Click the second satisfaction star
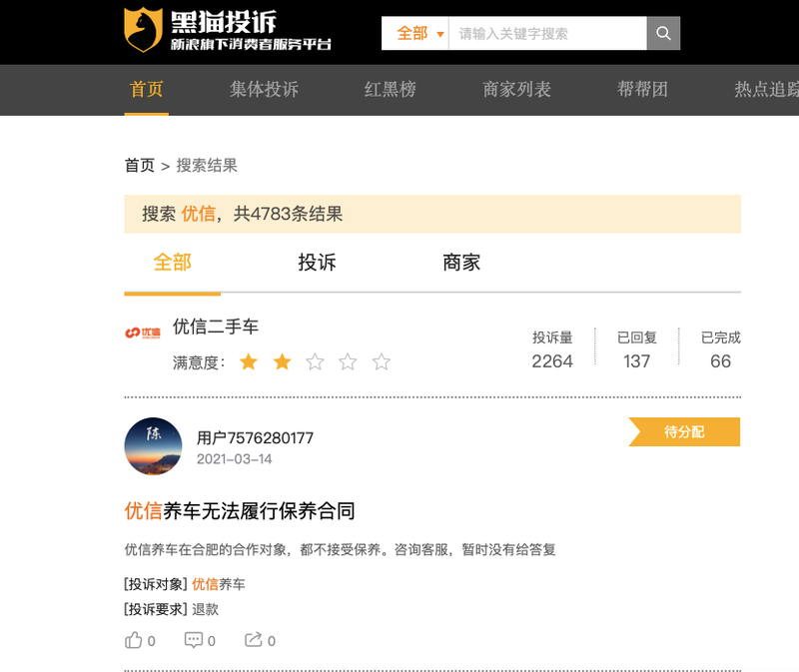Image resolution: width=799 pixels, height=672 pixels. point(282,362)
